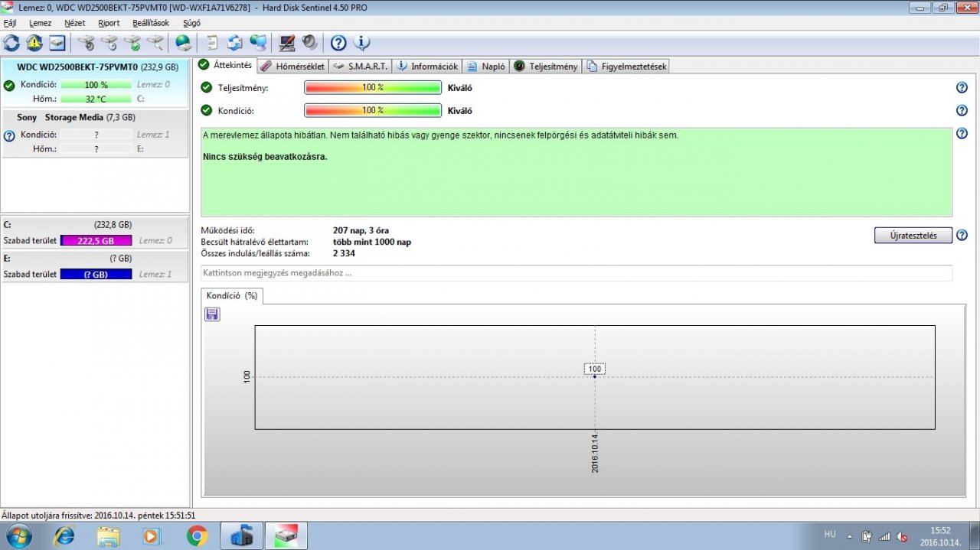
Task: Open the Riport menu
Action: click(x=109, y=23)
